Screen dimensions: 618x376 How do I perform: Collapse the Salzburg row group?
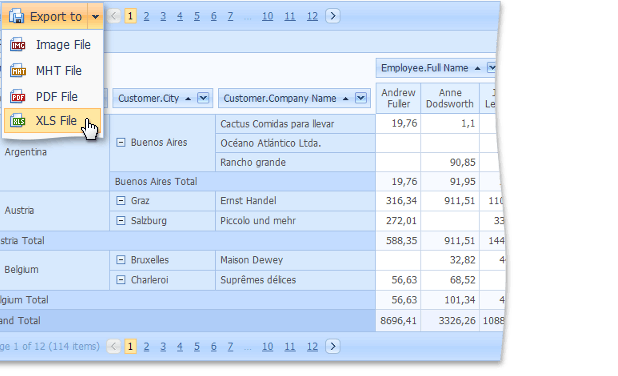point(121,220)
